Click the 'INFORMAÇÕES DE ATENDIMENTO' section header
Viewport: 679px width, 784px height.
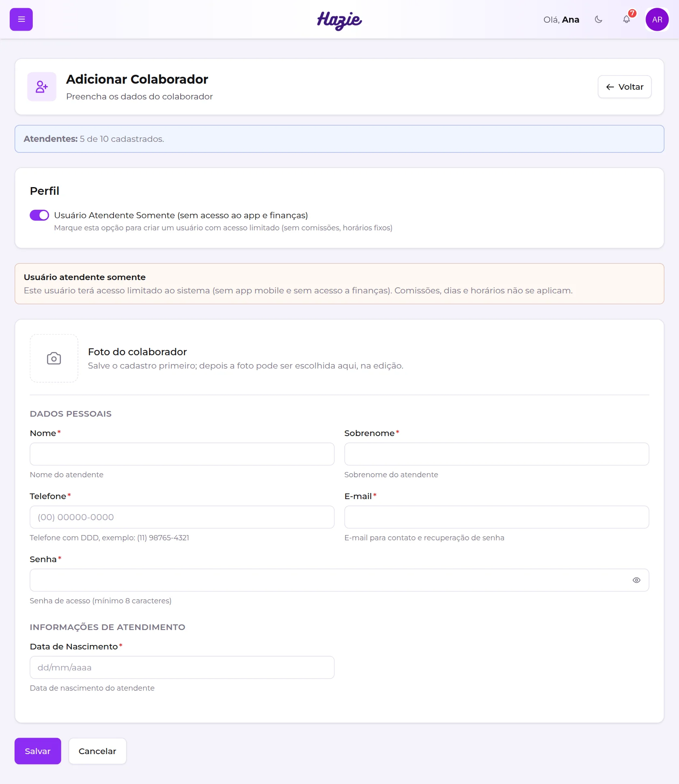(x=108, y=627)
